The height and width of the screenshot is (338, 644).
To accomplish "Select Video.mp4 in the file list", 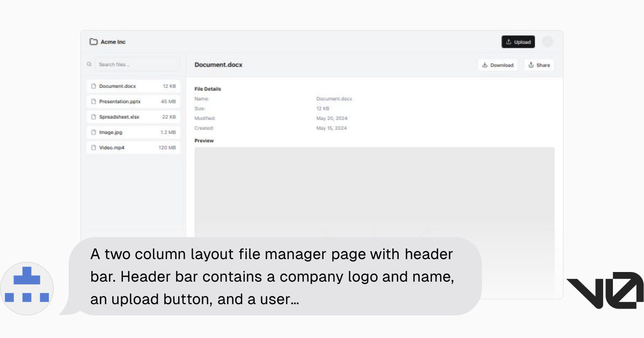I will coord(133,148).
